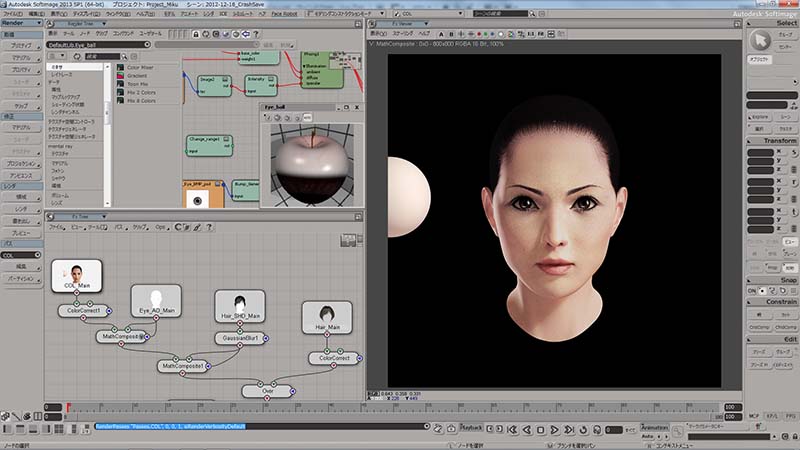Click the preset category list scrollbar
The width and height of the screenshot is (800, 450).
107,135
